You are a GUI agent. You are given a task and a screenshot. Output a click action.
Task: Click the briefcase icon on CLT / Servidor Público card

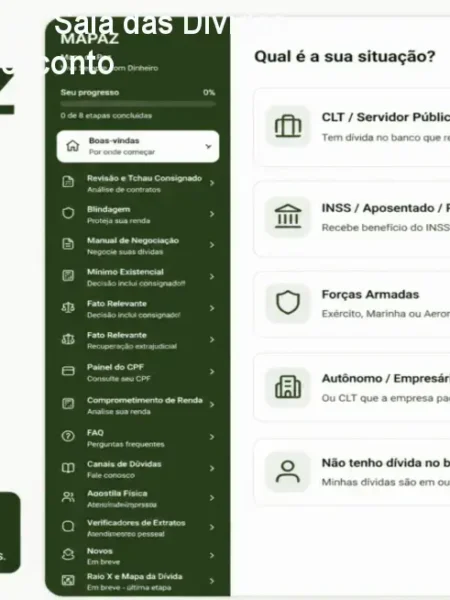click(288, 126)
